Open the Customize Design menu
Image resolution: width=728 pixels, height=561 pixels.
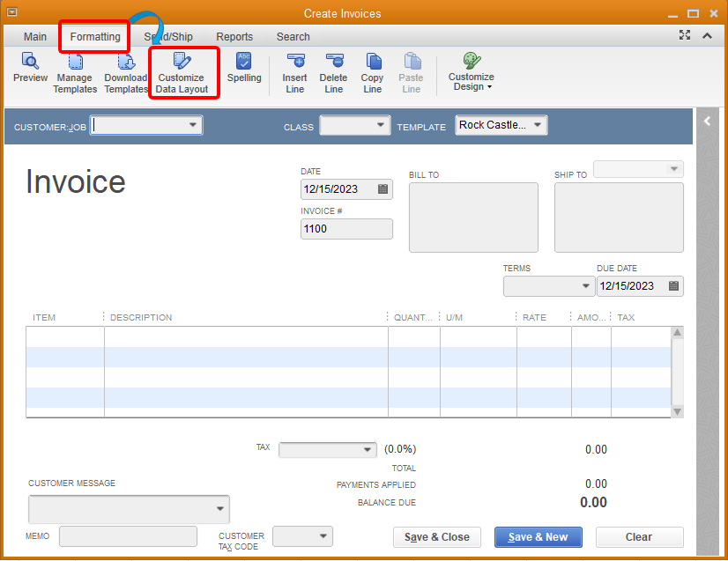[x=471, y=72]
